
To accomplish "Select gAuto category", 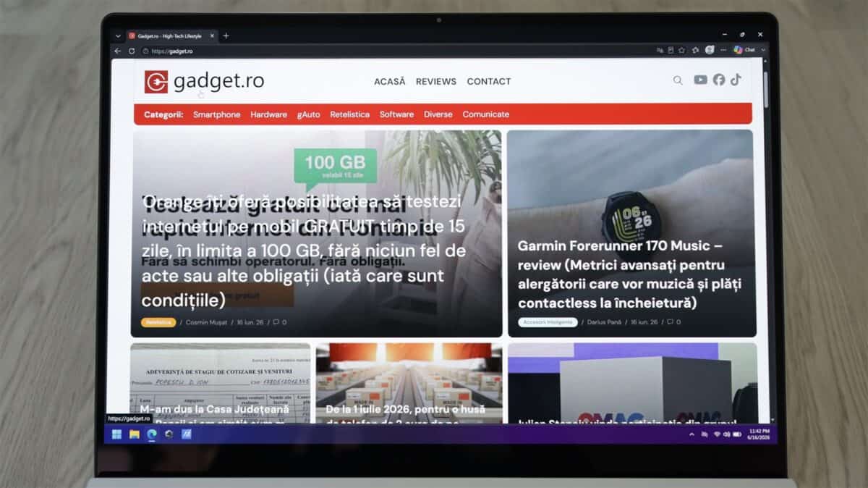I will point(308,114).
